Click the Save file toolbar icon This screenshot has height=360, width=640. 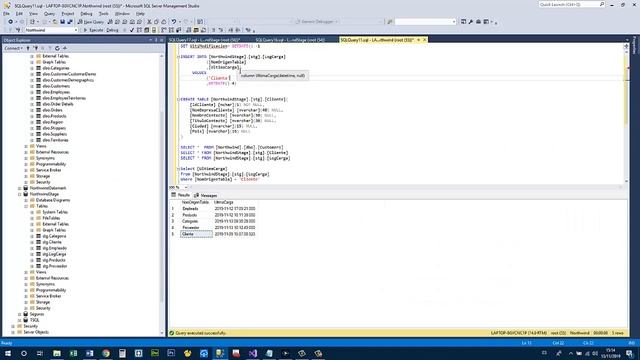[62, 22]
